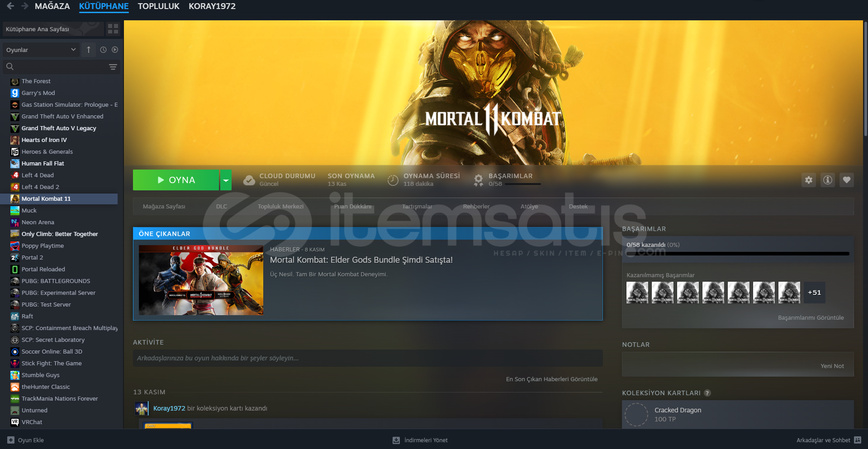Click the downloads manager icon
The width and height of the screenshot is (868, 449).
coord(396,440)
